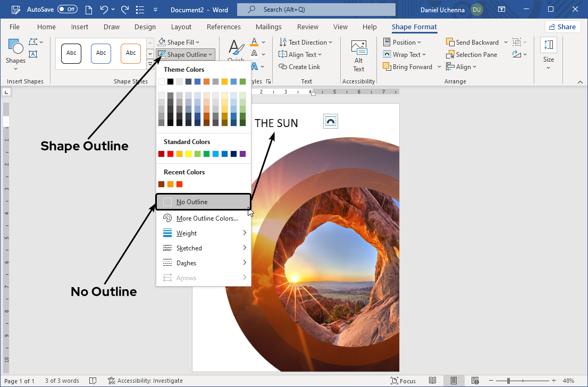The height and width of the screenshot is (387, 588).
Task: Open the Design ribbon tab
Action: [145, 27]
